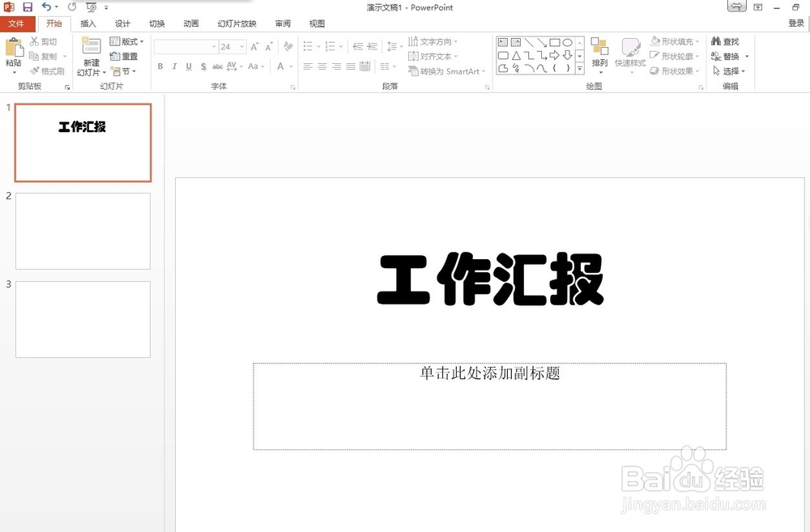Switch to the 动画 animations tab

click(191, 23)
